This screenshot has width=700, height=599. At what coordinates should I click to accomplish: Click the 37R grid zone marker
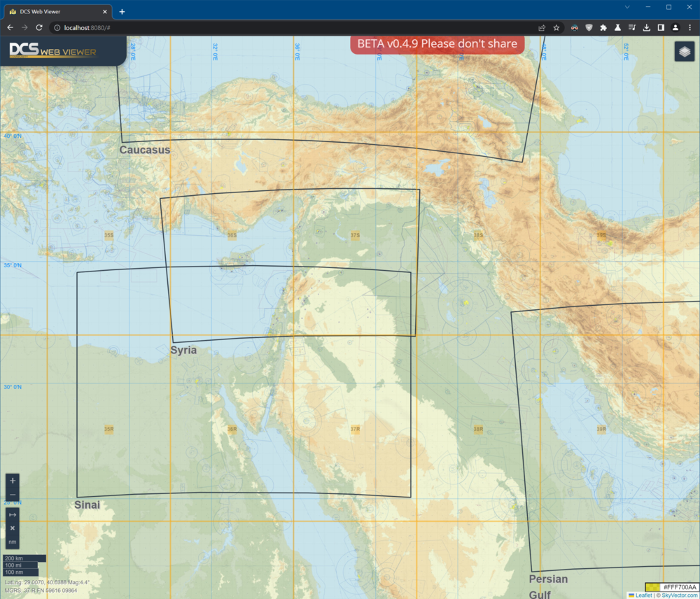pyautogui.click(x=355, y=430)
